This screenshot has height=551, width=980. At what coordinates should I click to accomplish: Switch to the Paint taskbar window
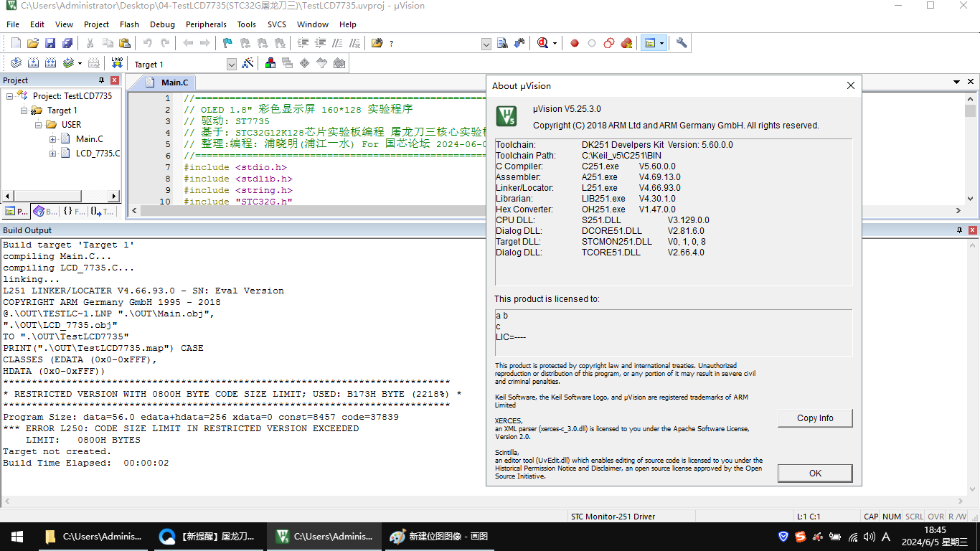pyautogui.click(x=438, y=536)
